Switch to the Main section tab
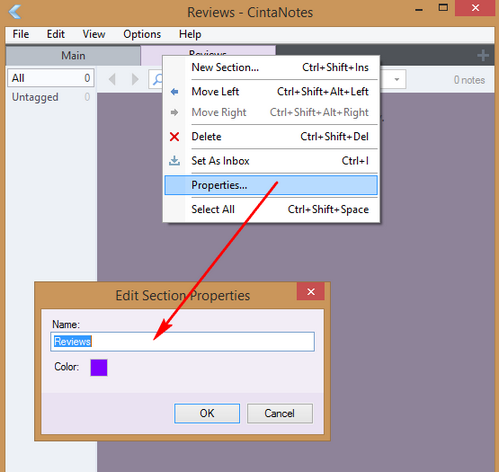 73,55
